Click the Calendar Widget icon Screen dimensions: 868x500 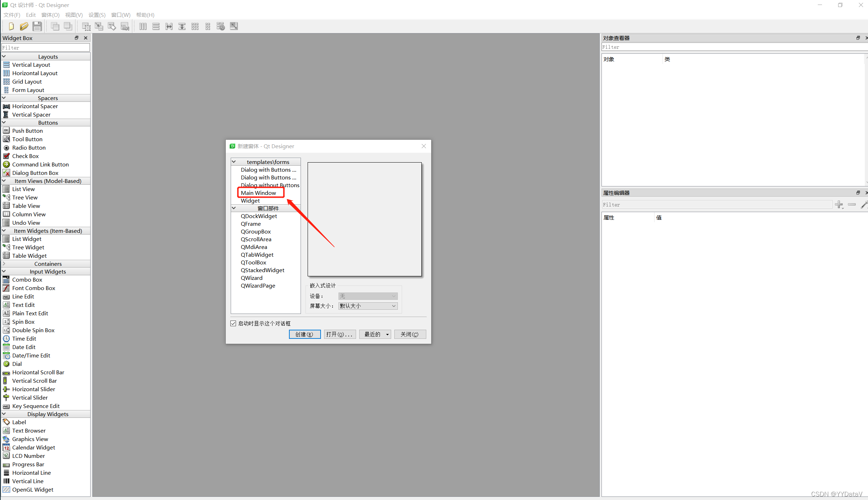tap(6, 447)
